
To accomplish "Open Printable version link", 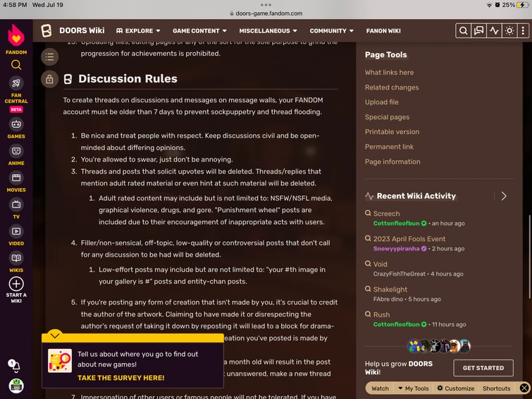I will click(x=392, y=132).
